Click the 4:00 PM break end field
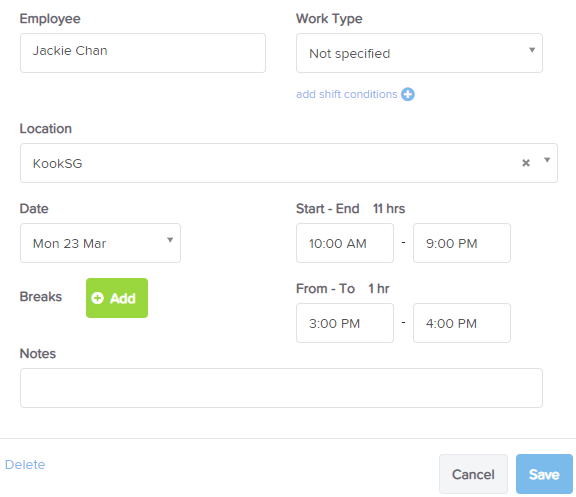Screen dimensions: 576x497 462,323
